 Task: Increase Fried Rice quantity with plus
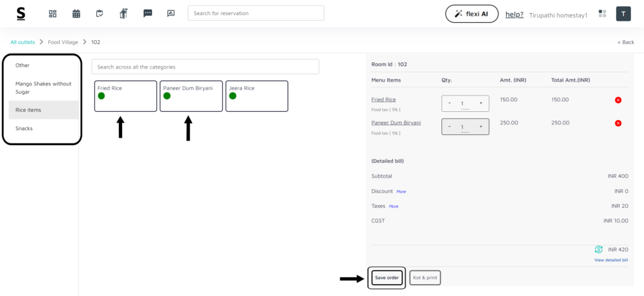480,103
